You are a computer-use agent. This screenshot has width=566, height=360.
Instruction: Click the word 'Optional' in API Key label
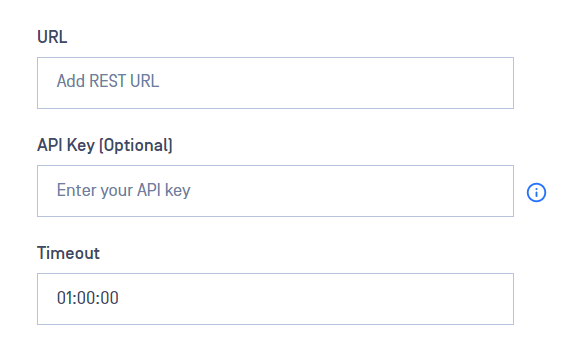(136, 145)
